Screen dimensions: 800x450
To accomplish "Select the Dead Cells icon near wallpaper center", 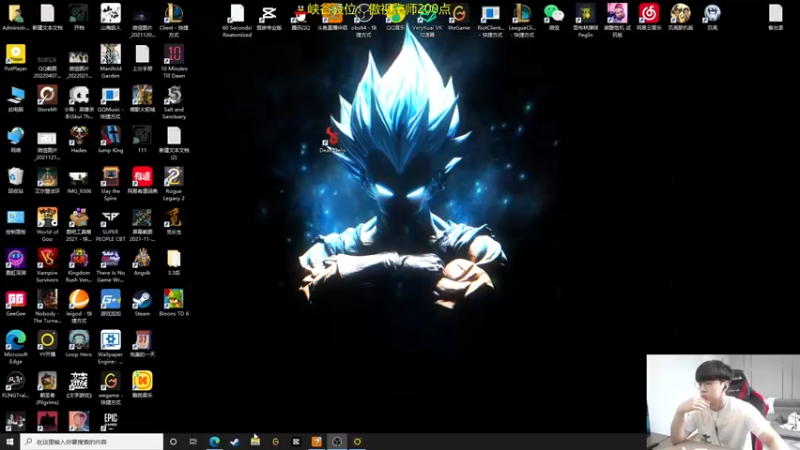I will click(332, 140).
